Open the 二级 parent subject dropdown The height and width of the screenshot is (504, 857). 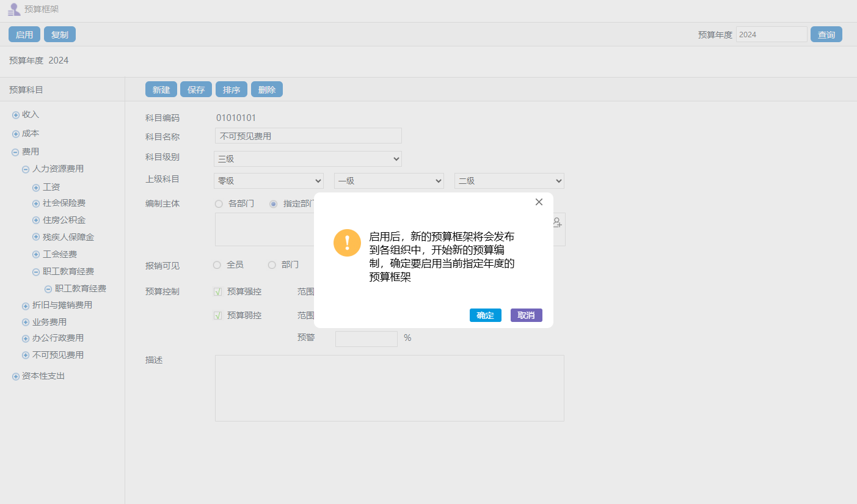click(x=509, y=181)
